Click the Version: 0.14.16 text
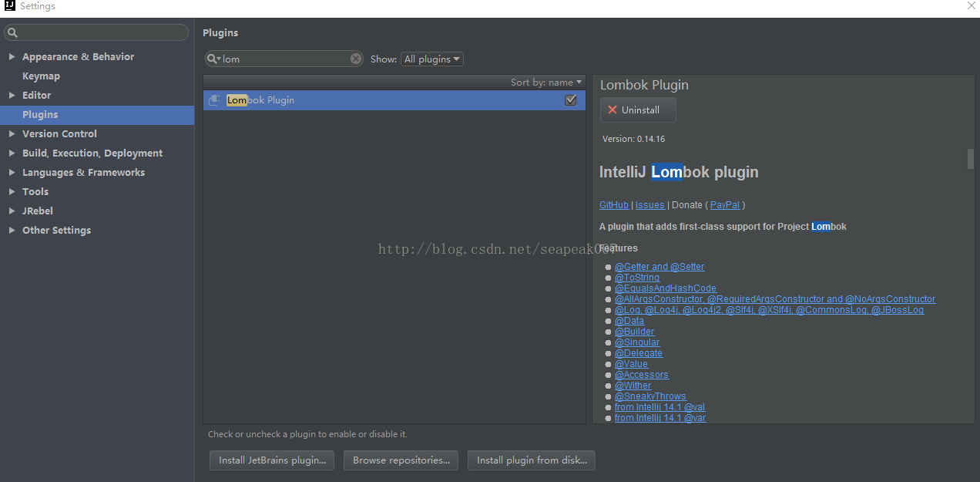Image resolution: width=980 pixels, height=482 pixels. (x=633, y=140)
